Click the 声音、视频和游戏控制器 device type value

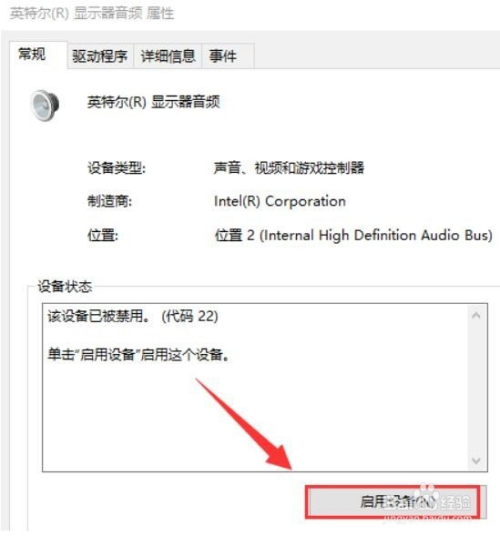(x=289, y=168)
